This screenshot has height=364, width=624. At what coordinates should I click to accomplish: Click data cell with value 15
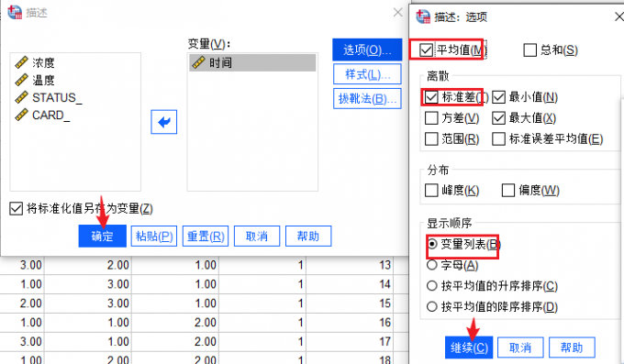(x=350, y=303)
